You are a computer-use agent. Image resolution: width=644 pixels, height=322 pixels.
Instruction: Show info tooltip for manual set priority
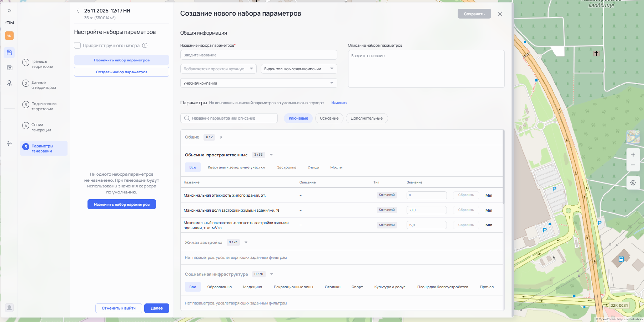(145, 46)
